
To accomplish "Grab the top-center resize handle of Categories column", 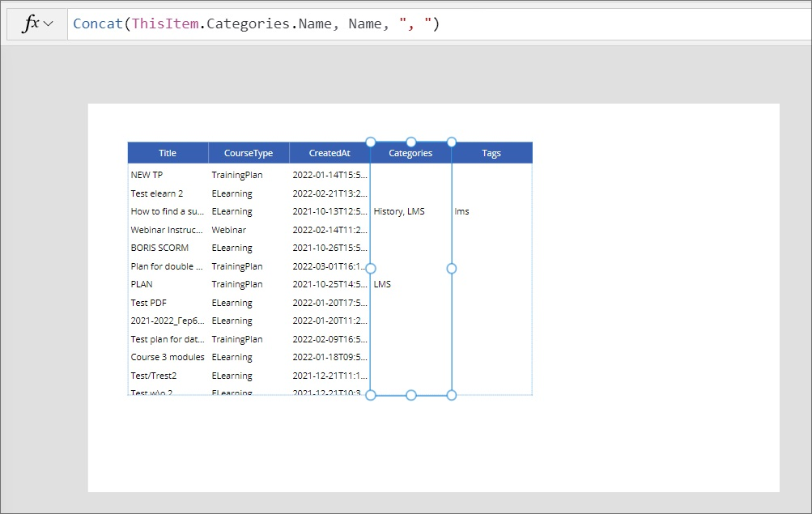I will (x=411, y=142).
